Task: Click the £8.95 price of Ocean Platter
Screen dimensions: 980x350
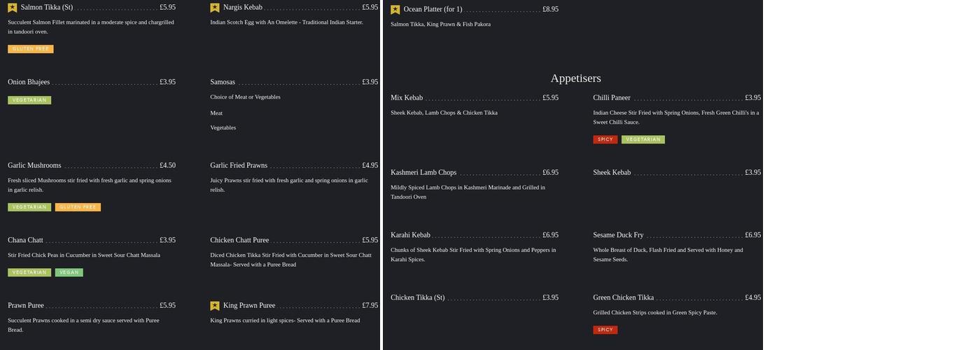Action: (550, 10)
